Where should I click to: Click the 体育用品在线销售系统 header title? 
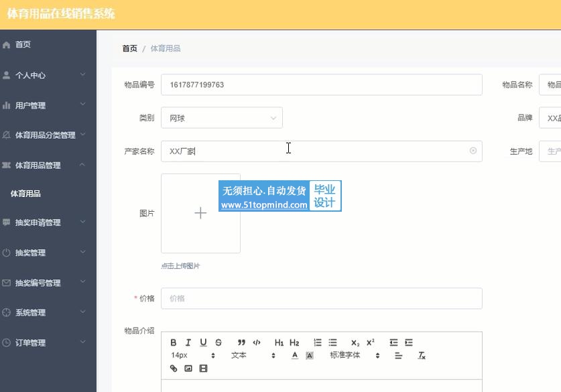click(x=61, y=13)
